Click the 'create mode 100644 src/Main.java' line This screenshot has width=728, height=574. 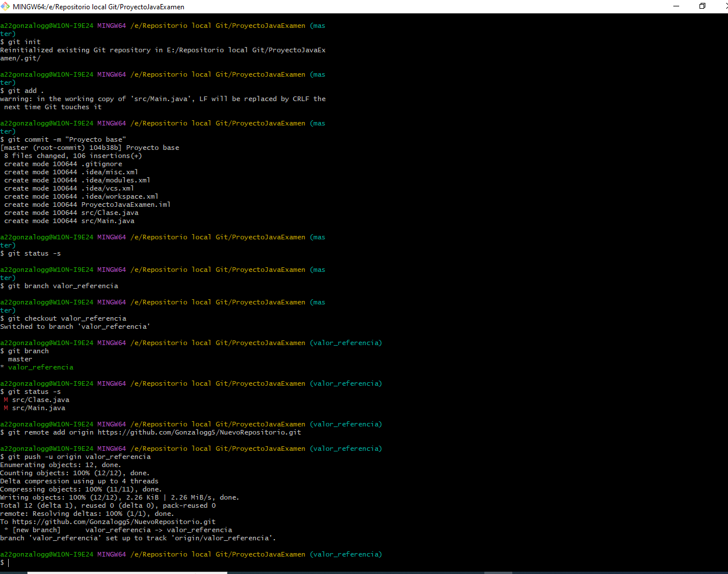[69, 221]
